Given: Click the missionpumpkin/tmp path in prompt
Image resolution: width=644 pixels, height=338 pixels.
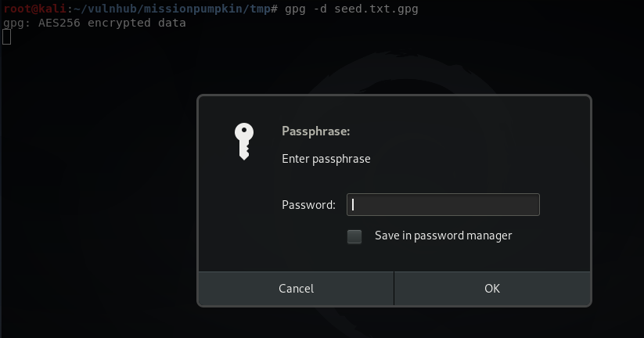Looking at the screenshot, I should click(x=207, y=9).
